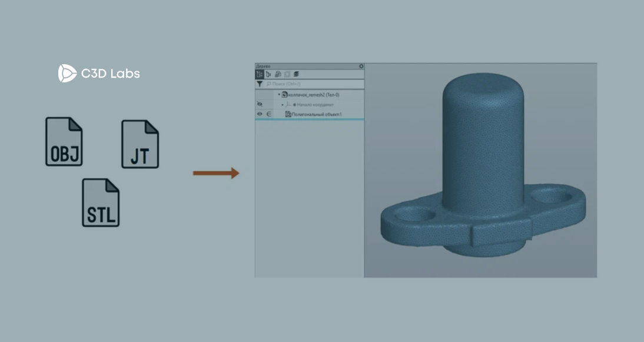Click the Поиск (Ctrl+/) search field
Image resolution: width=644 pixels, height=342 pixels.
pos(314,84)
